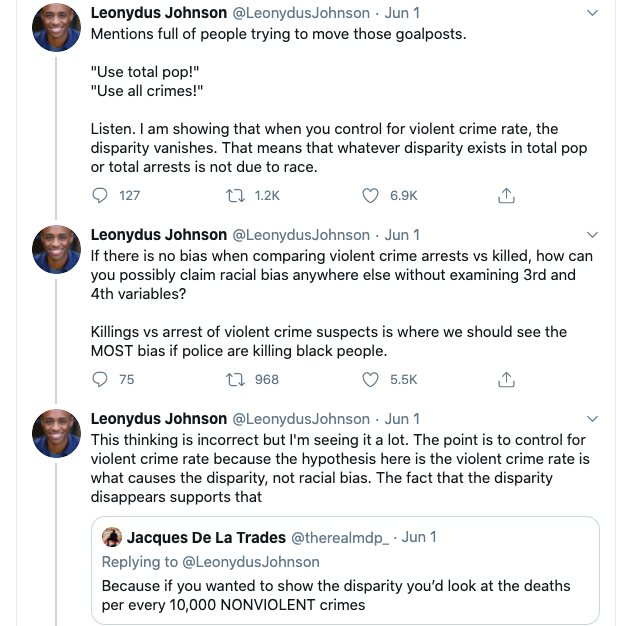The image size is (639, 626).
Task: Share the 'Use total pop' tweet
Action: (x=506, y=196)
